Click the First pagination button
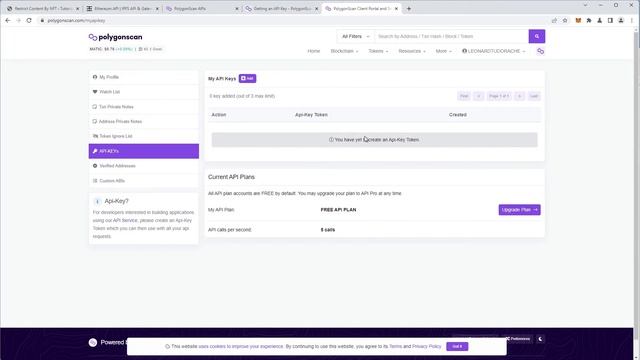The image size is (640, 360). (464, 96)
